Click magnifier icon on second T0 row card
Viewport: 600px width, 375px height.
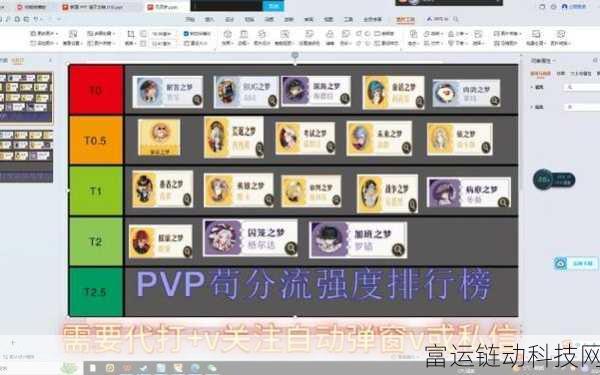pyautogui.click(x=272, y=101)
